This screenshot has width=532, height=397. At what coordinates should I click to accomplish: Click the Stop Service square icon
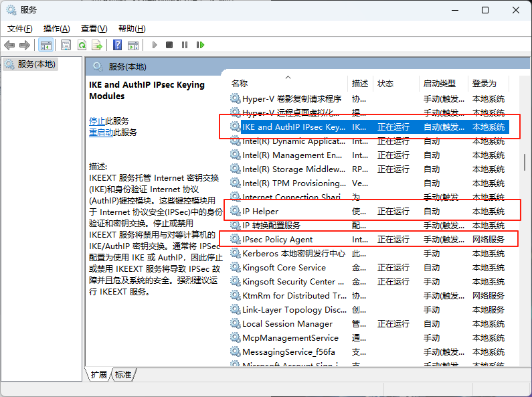point(169,45)
